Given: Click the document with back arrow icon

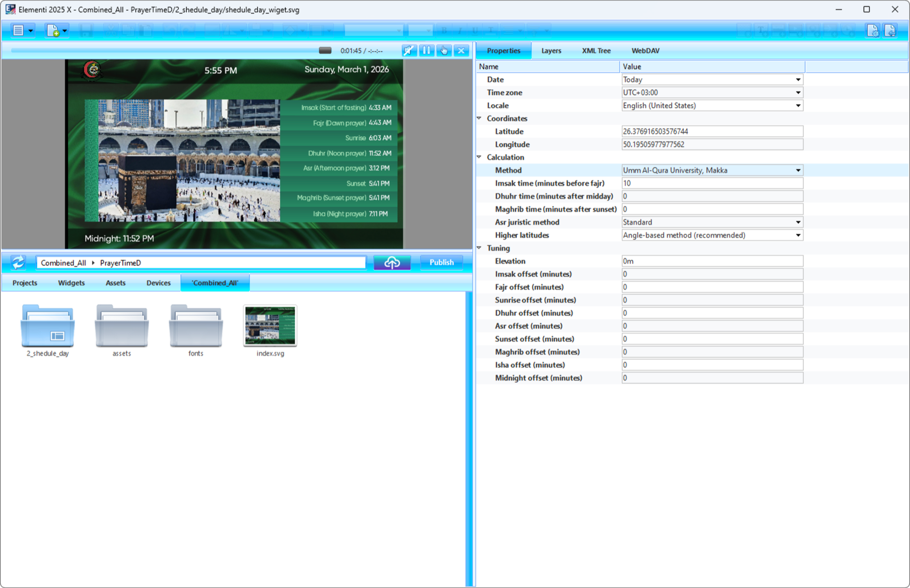Looking at the screenshot, I should click(890, 31).
